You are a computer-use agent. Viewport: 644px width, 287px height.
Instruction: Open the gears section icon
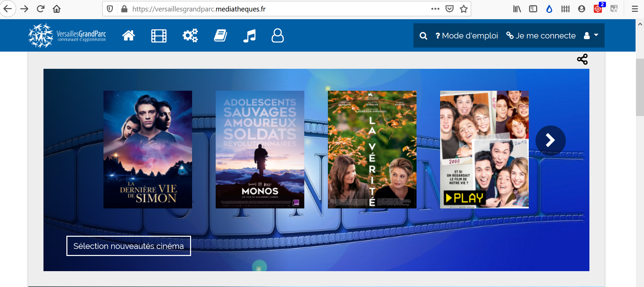pos(190,35)
